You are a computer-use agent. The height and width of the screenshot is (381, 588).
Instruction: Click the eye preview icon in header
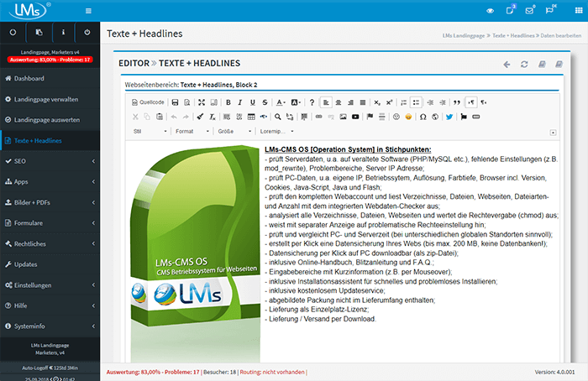490,11
